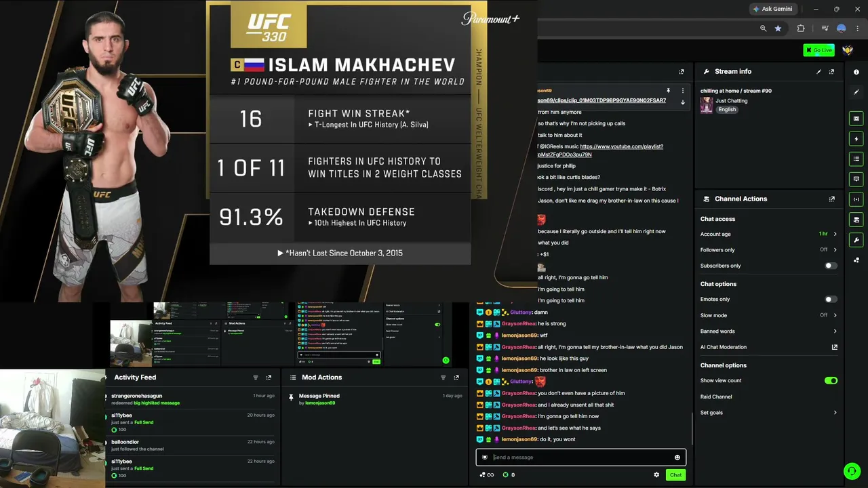868x488 pixels.
Task: Click the info icon in right sidebar
Action: point(856,72)
